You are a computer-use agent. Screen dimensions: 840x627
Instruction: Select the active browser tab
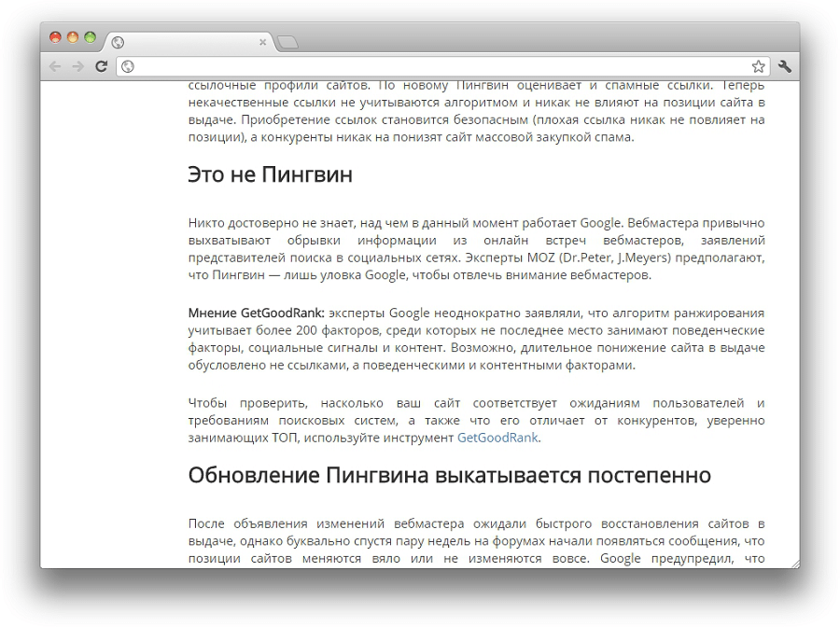coord(189,42)
